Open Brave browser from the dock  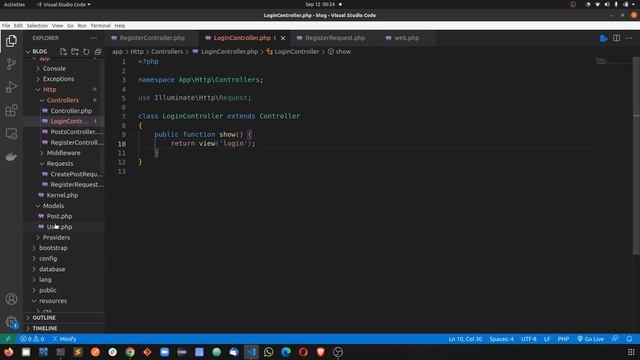[320, 352]
